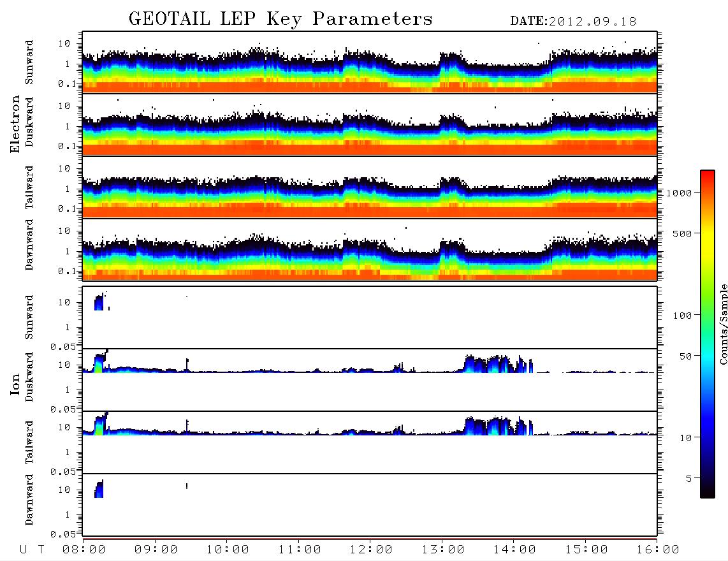Click the "1000" color bar tick label
This screenshot has height=561, width=728.
680,193
